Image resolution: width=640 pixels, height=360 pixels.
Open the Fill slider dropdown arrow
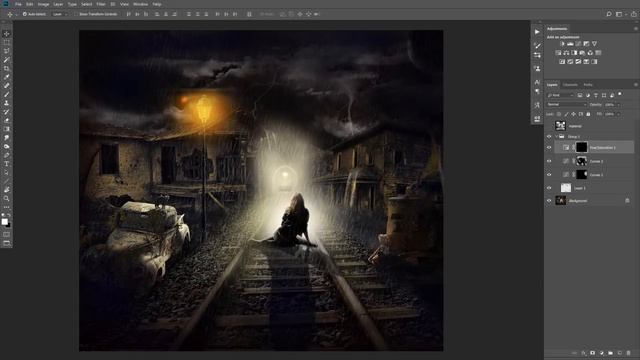click(618, 114)
